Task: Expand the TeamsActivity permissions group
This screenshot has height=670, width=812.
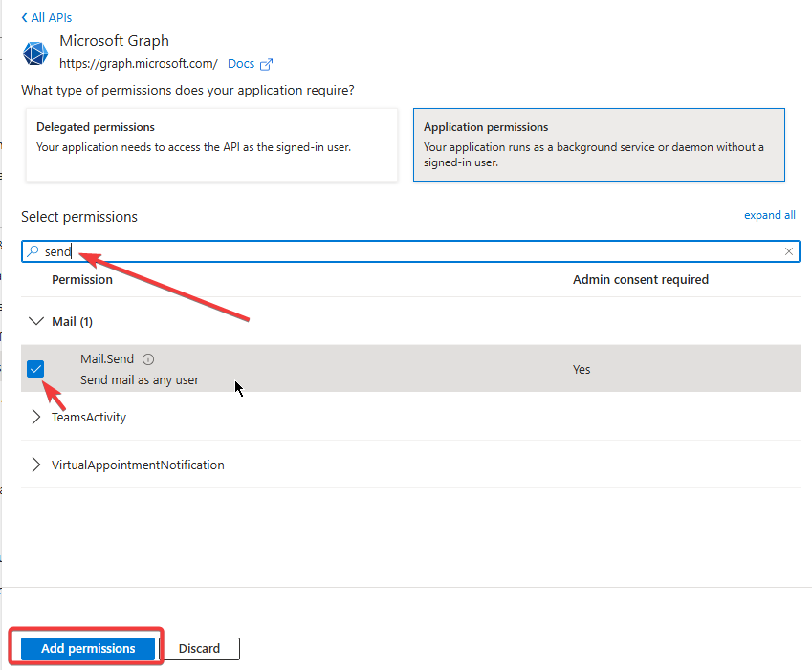Action: pyautogui.click(x=36, y=417)
